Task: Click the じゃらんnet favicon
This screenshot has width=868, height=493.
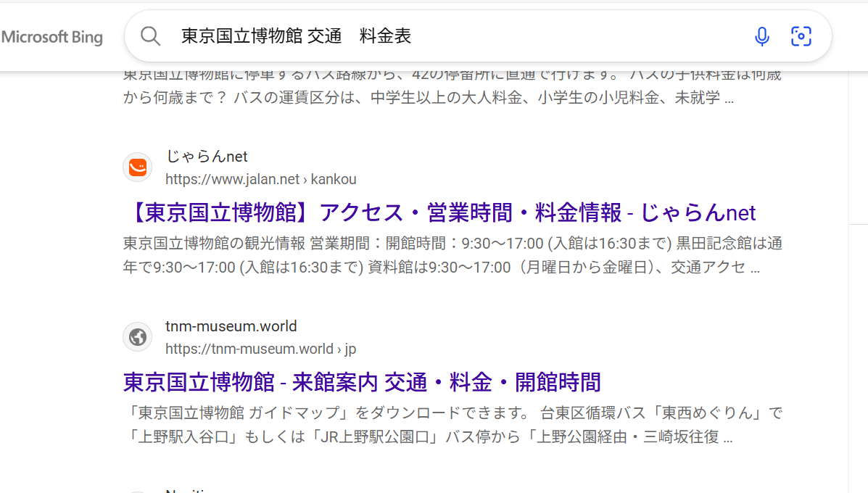Action: 138,167
